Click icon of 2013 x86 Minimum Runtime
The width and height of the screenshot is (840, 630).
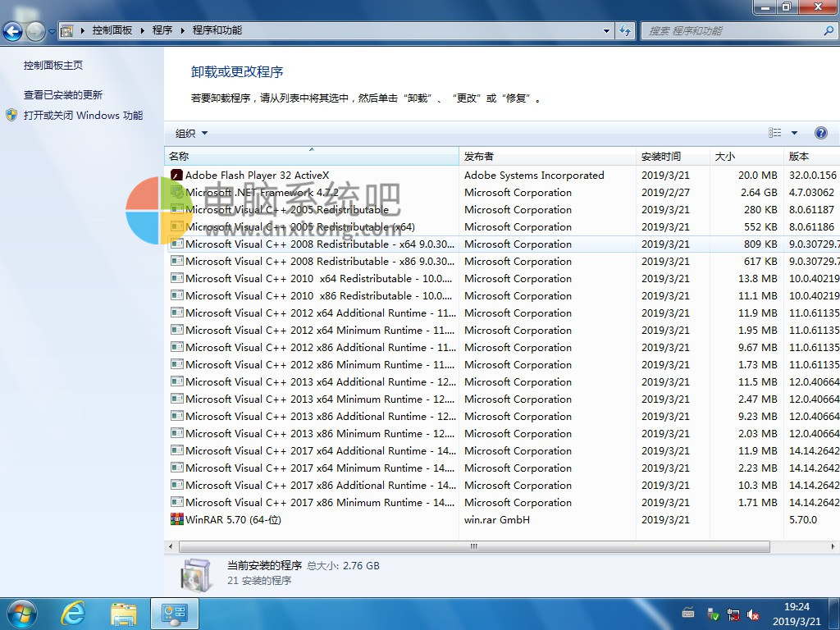point(176,432)
